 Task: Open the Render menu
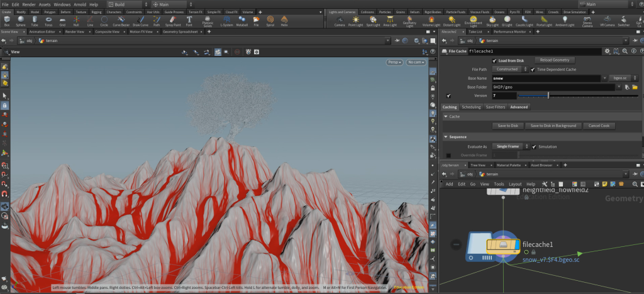(29, 4)
